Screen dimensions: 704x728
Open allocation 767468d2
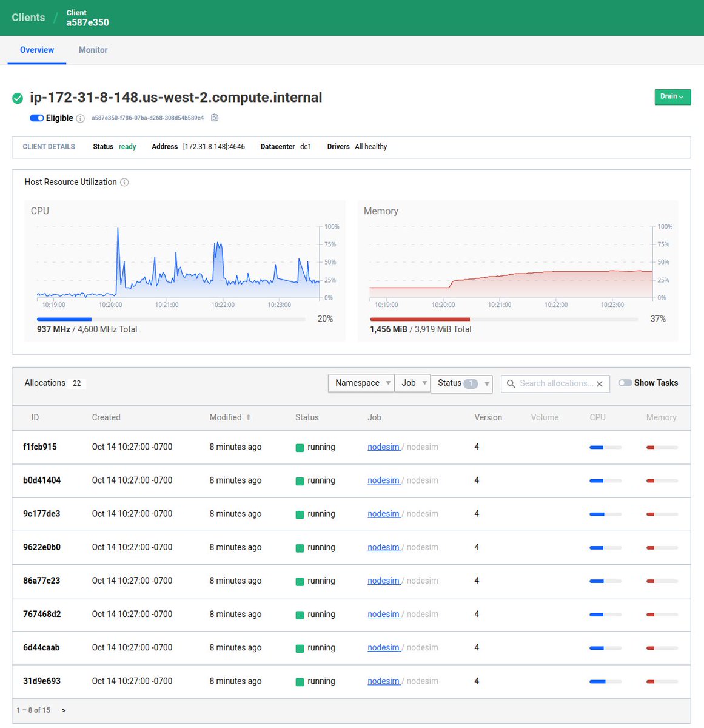click(x=42, y=614)
